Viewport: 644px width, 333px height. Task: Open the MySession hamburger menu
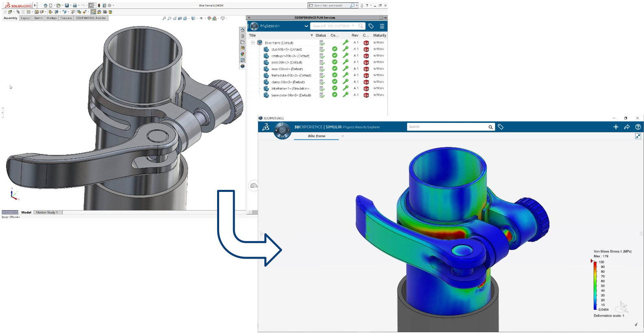[382, 26]
